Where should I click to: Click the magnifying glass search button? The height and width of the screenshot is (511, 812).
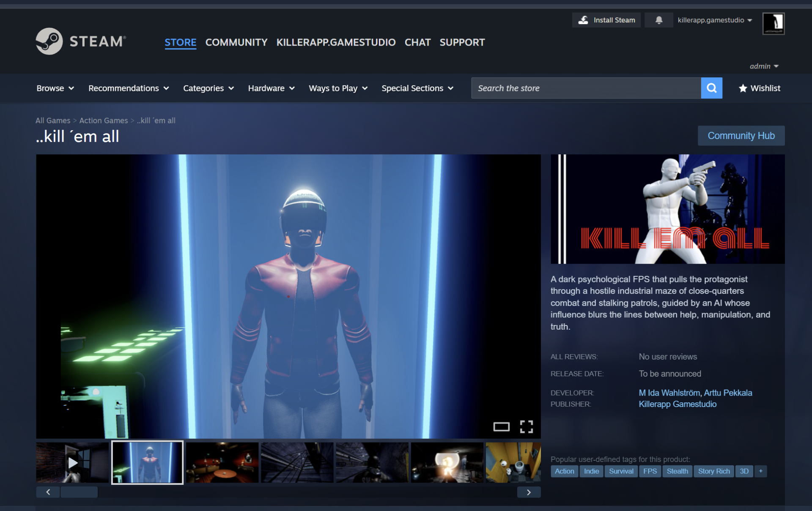[x=711, y=88]
